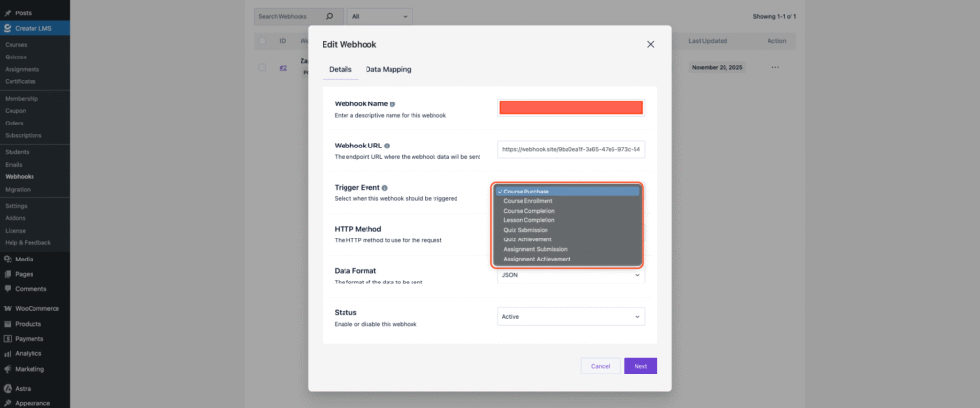980x408 pixels.
Task: Tick the select-all checkbox in the table header
Action: [x=261, y=41]
